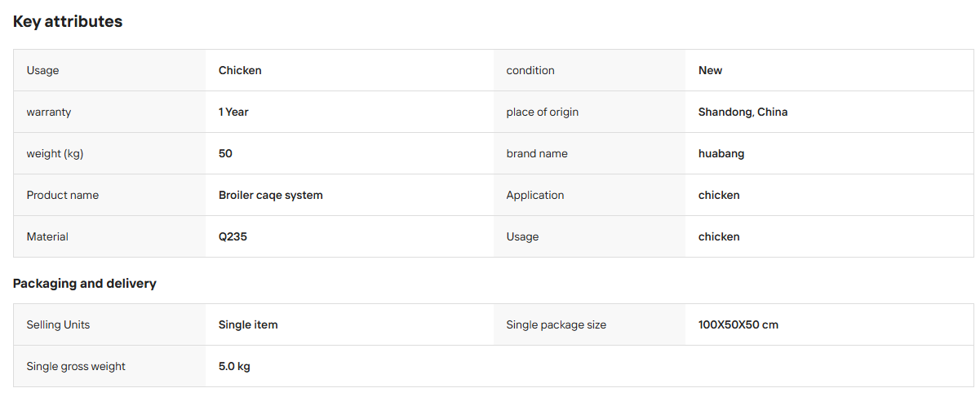Click the "1 Year" warranty value
Screen dimensions: 980x397
coord(233,112)
